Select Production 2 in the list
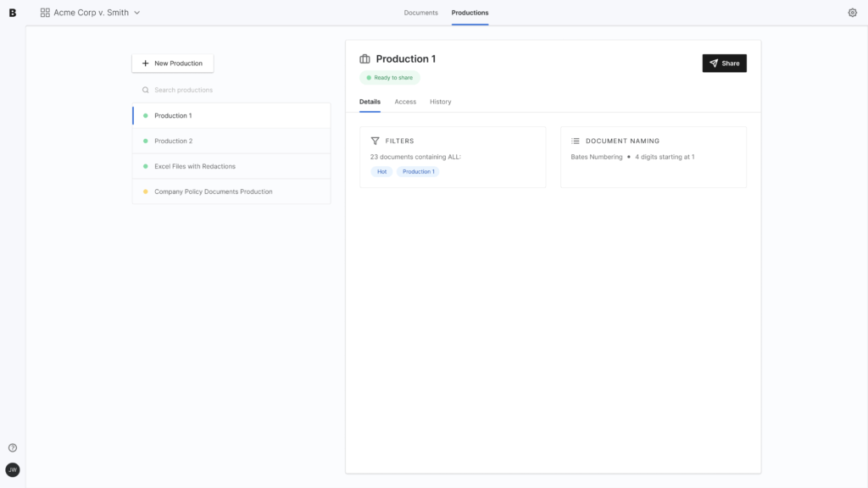This screenshot has width=868, height=488. tap(231, 141)
